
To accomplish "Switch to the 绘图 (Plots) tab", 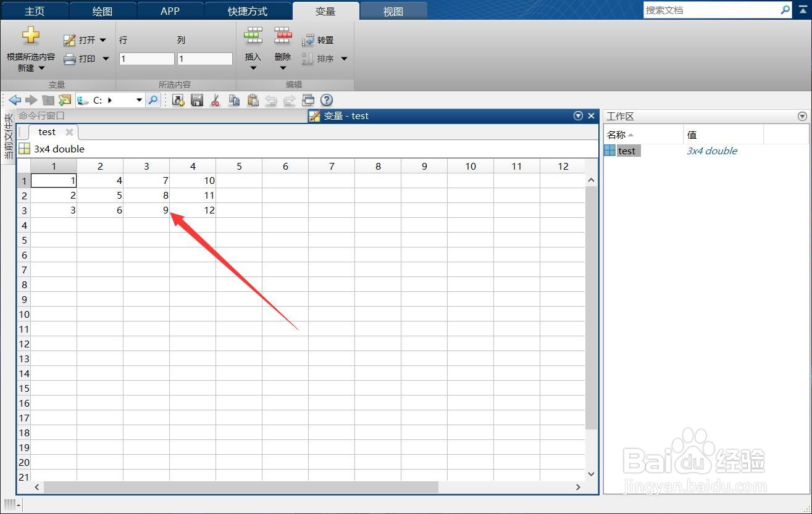I will 102,12.
